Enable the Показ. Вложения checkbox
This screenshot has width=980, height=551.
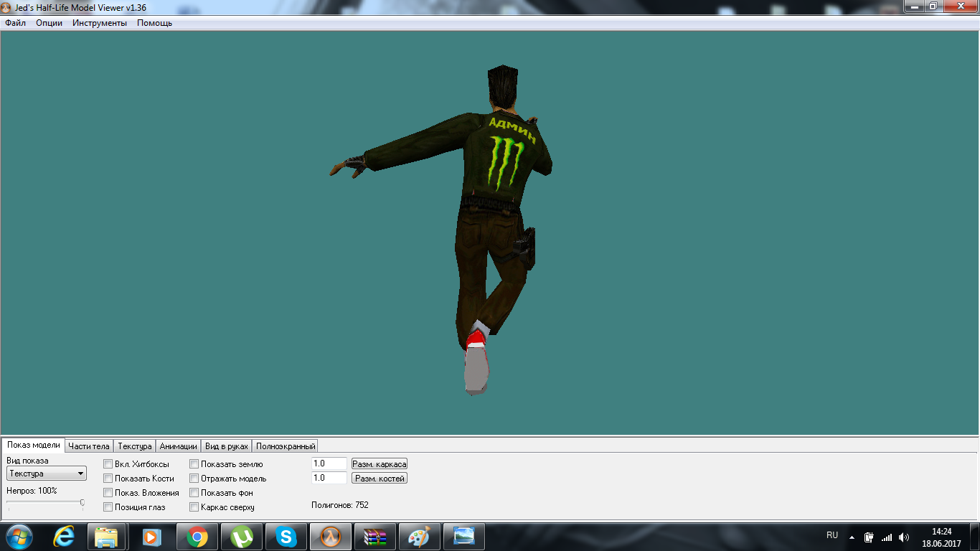[x=108, y=493]
